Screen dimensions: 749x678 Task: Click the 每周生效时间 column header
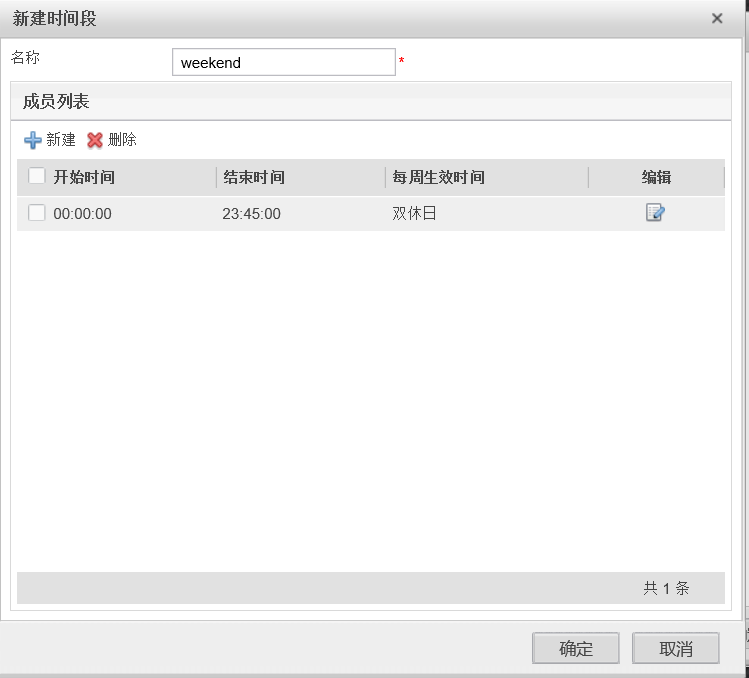click(x=439, y=177)
